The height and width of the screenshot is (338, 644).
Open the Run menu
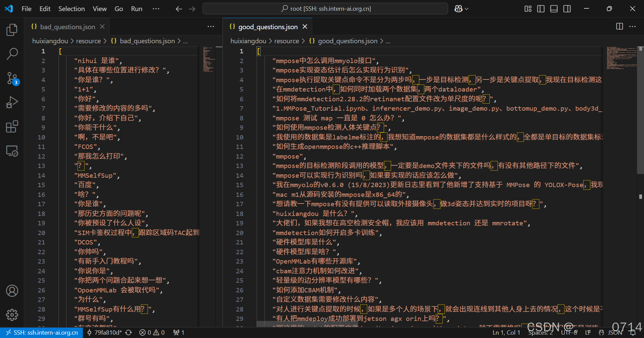137,9
